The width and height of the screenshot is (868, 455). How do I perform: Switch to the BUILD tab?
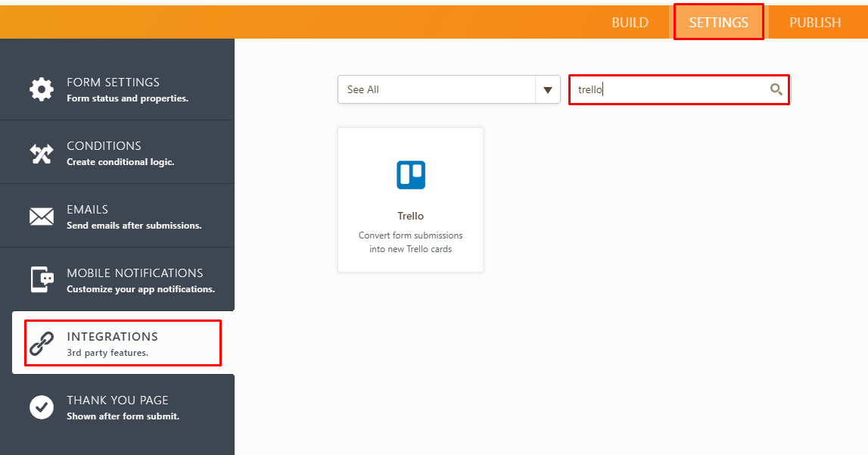[630, 22]
